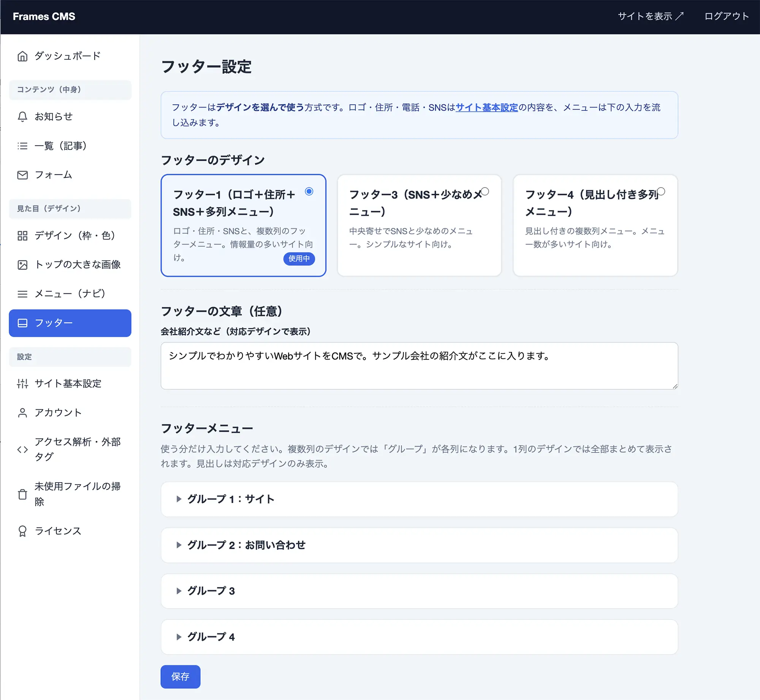
Task: Follow the サイト基本設定 link in the info box
Action: pos(487,108)
